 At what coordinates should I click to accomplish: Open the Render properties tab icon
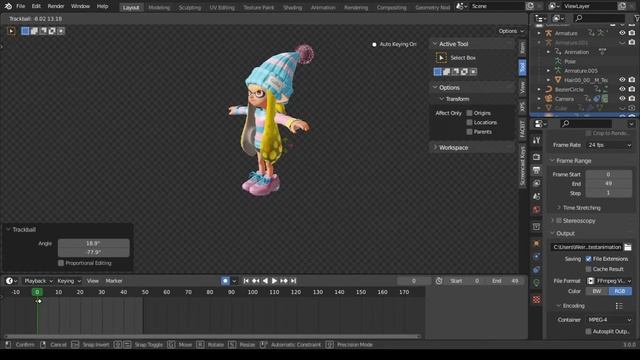tap(537, 157)
